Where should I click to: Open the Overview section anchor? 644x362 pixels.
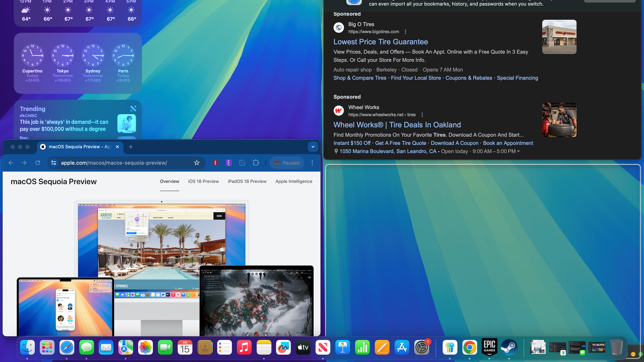[x=169, y=181]
